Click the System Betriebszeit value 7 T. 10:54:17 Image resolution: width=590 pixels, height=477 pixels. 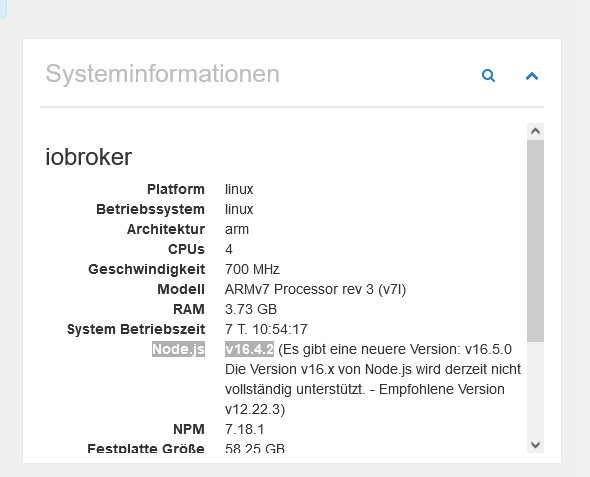click(266, 329)
